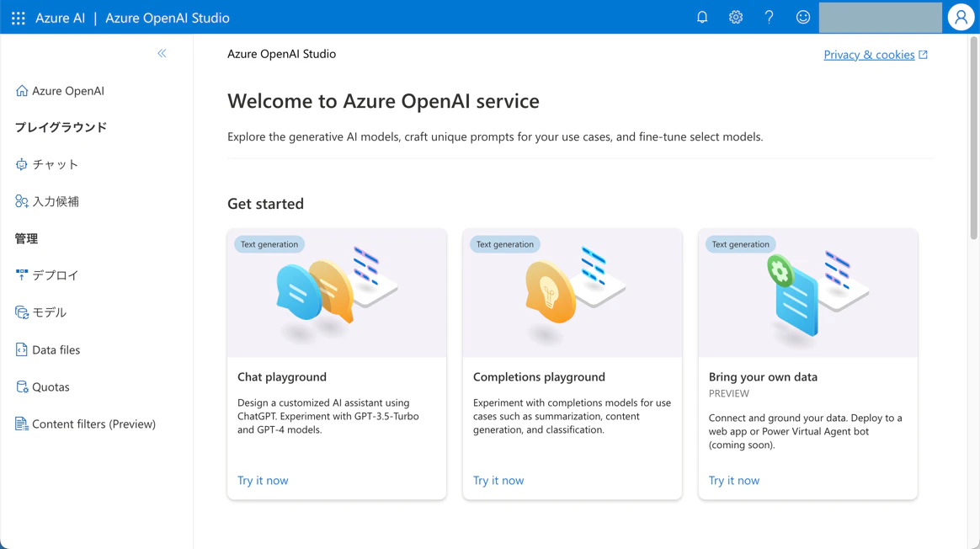980x549 pixels.
Task: Click the 入力候補 completions icon
Action: [x=22, y=201]
